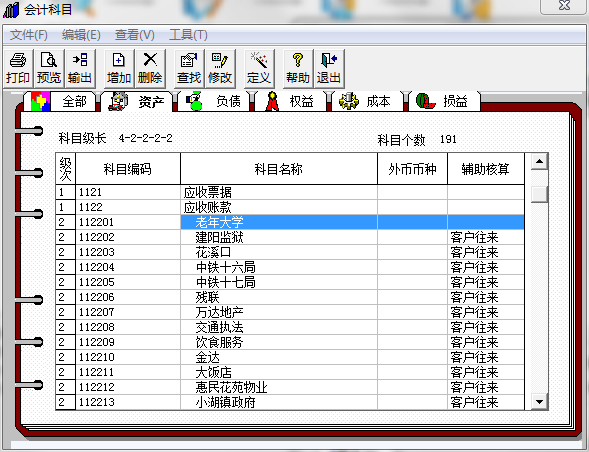Open the 文件(F) menu
589x452 pixels.
pos(29,35)
